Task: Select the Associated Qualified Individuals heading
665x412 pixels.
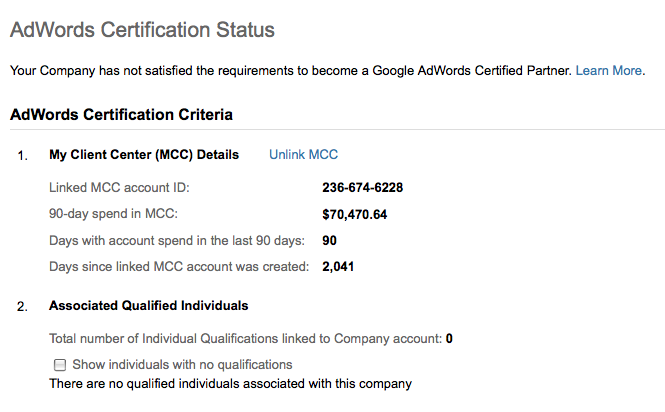Action: click(x=148, y=305)
